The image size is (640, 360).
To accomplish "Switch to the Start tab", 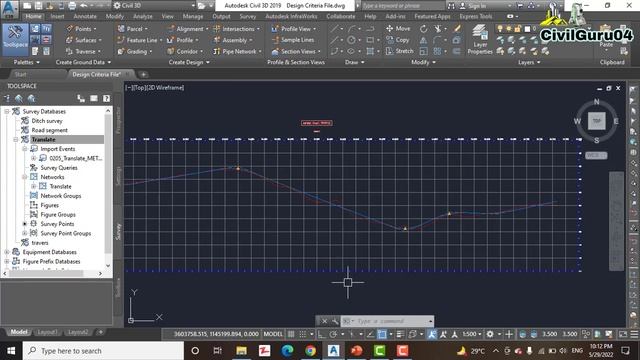I will click(20, 74).
